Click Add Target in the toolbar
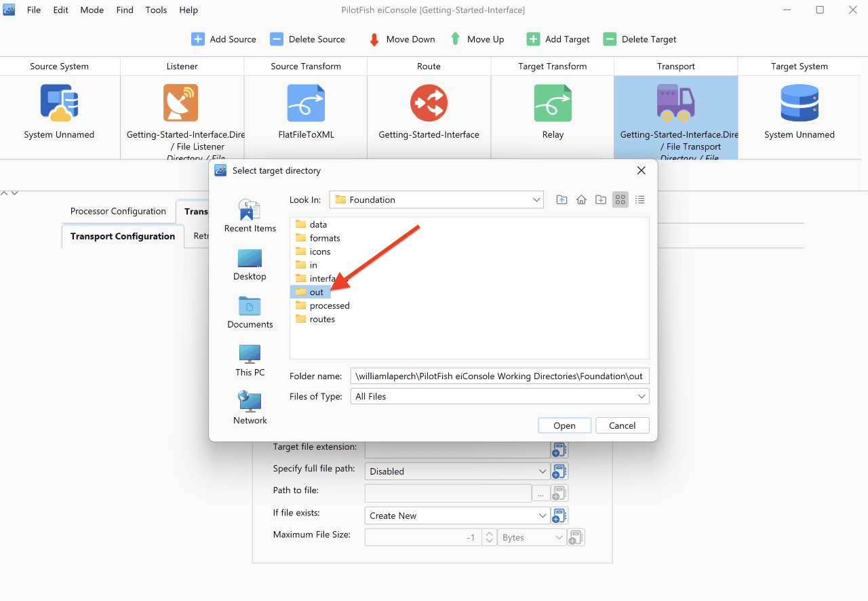Viewport: 868px width, 601px height. coord(558,39)
